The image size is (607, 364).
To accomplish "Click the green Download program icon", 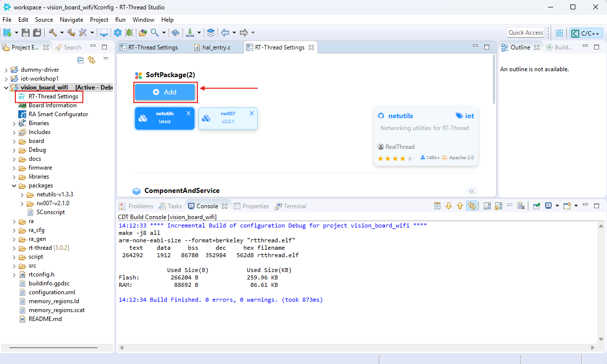I will click(x=190, y=33).
